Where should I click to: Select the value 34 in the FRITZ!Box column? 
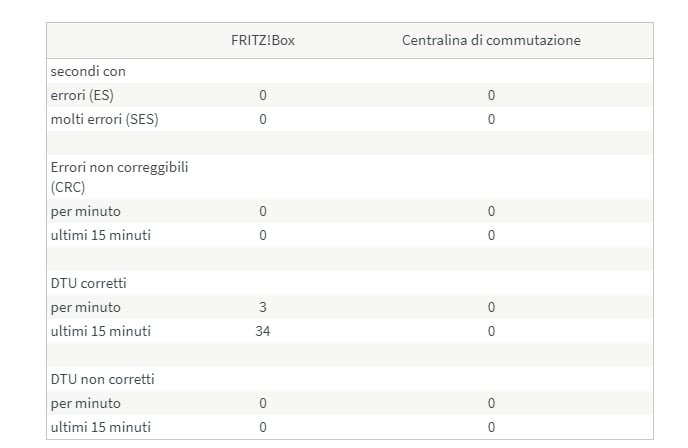[x=263, y=331]
